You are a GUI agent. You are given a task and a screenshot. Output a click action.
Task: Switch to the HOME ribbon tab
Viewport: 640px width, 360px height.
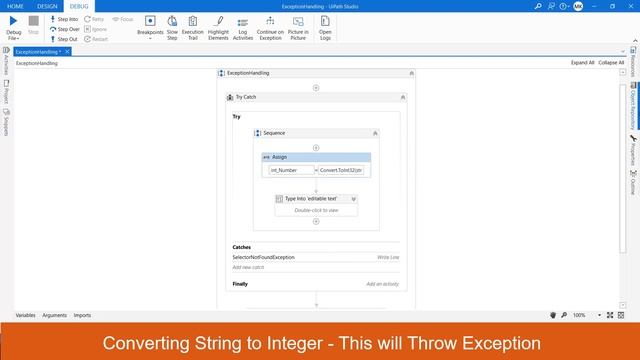coord(16,6)
